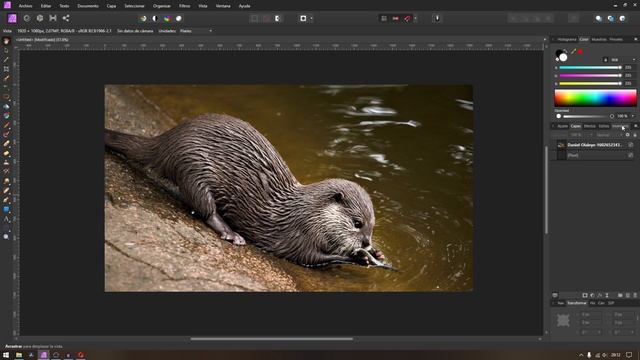
Task: Switch to the Develop persona icon
Action: (40, 18)
